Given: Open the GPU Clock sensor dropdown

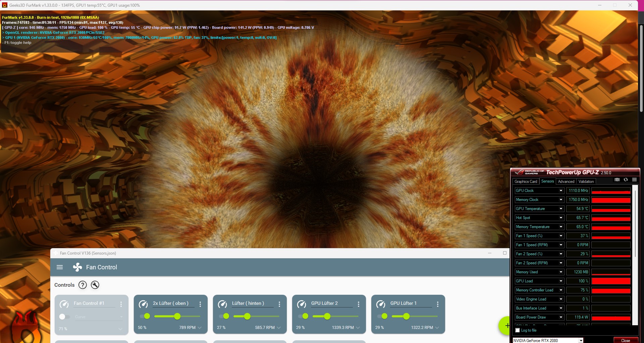Looking at the screenshot, I should pyautogui.click(x=561, y=190).
